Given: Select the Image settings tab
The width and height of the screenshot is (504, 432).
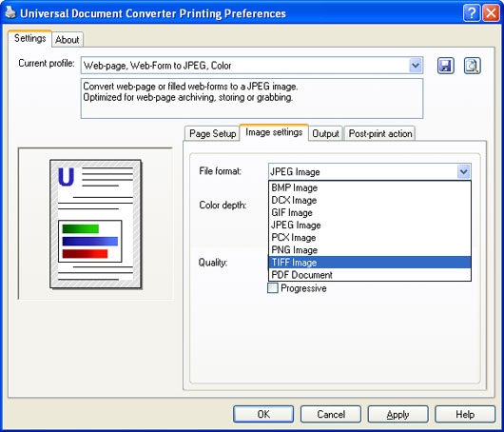Looking at the screenshot, I should pyautogui.click(x=274, y=132).
